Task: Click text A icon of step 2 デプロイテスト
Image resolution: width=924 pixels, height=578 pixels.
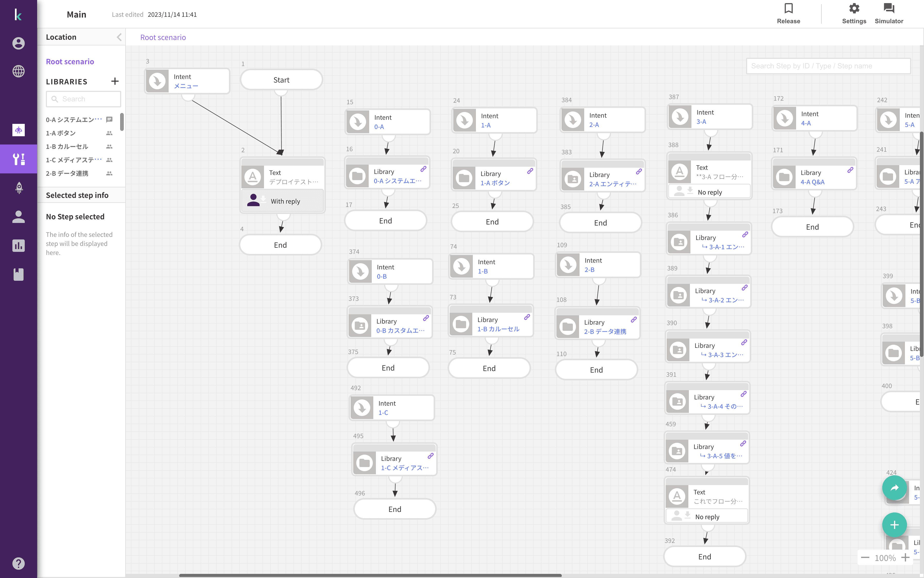Action: tap(253, 177)
